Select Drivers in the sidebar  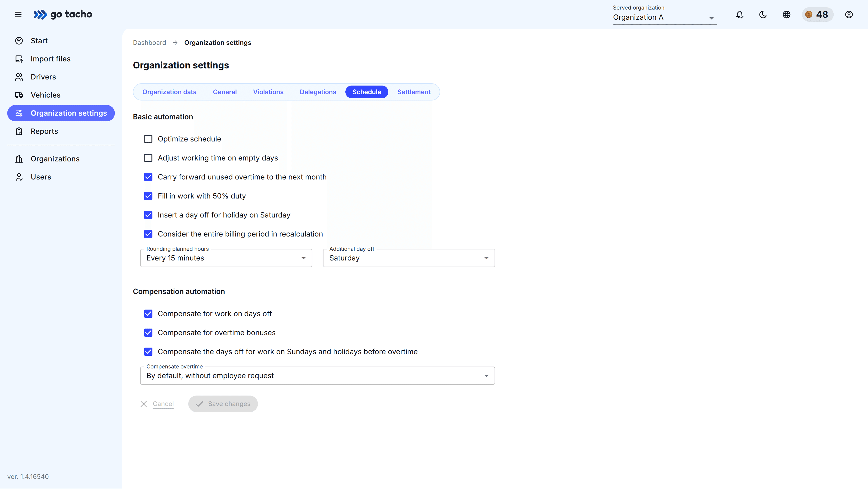43,77
